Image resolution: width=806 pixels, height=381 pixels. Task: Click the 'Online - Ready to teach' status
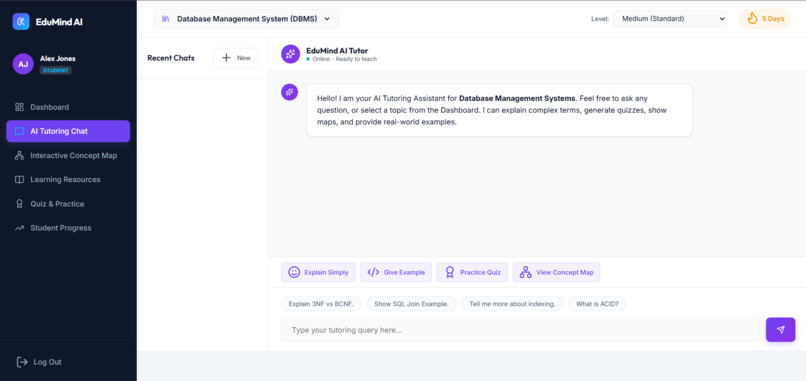pyautogui.click(x=342, y=59)
